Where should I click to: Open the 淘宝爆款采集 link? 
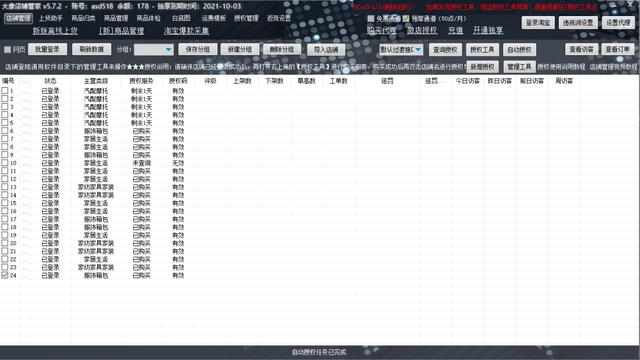(x=187, y=31)
